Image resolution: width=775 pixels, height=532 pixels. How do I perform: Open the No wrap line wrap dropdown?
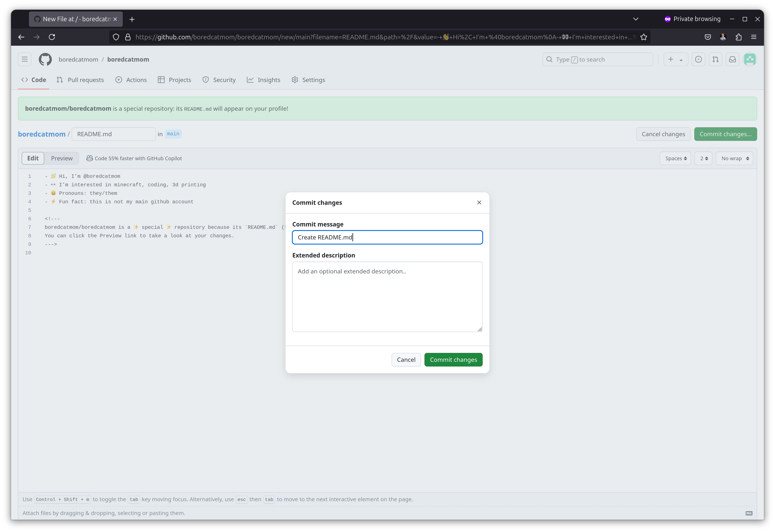point(735,158)
